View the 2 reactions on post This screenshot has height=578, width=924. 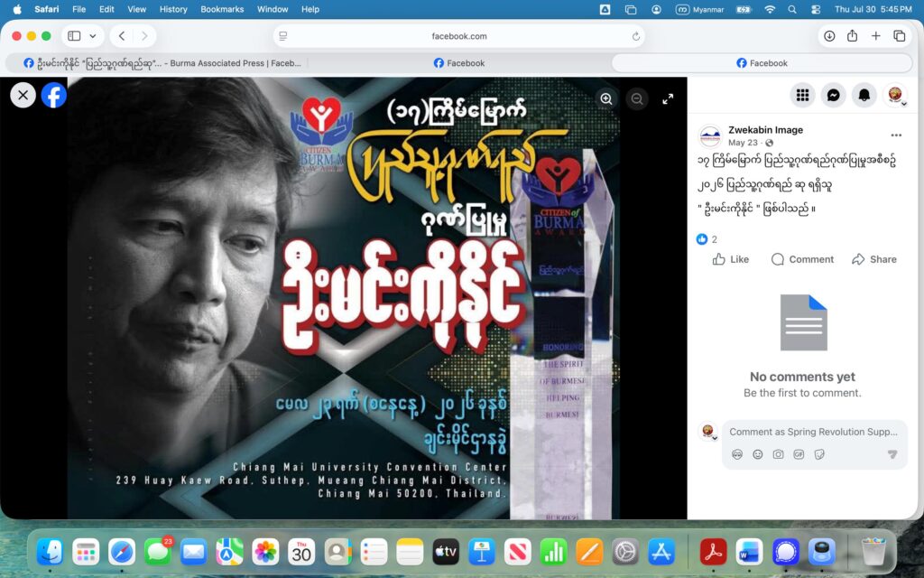click(x=707, y=238)
